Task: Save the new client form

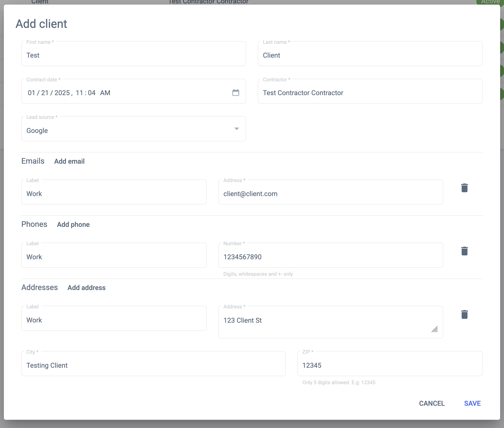Action: (472, 403)
